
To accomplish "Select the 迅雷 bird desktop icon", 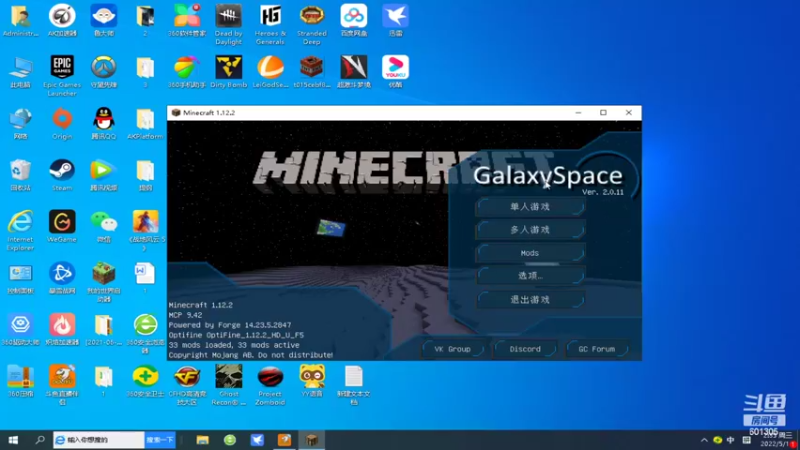I will (395, 20).
